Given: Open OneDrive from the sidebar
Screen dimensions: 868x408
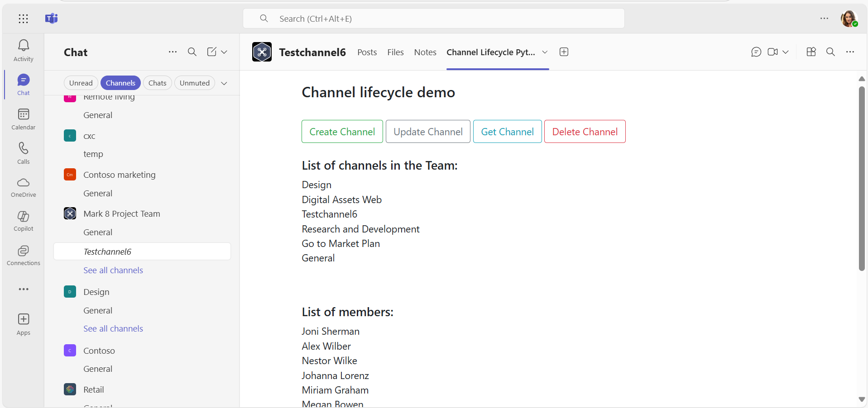Looking at the screenshot, I should [x=24, y=187].
